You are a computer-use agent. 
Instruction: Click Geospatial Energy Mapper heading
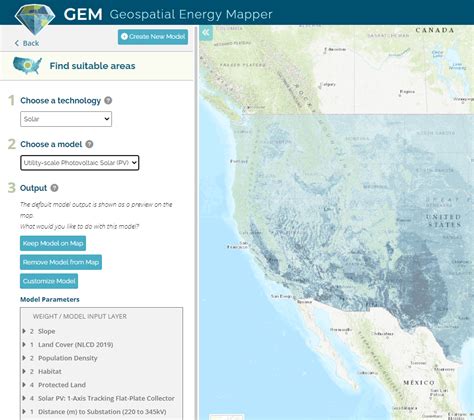tap(191, 14)
